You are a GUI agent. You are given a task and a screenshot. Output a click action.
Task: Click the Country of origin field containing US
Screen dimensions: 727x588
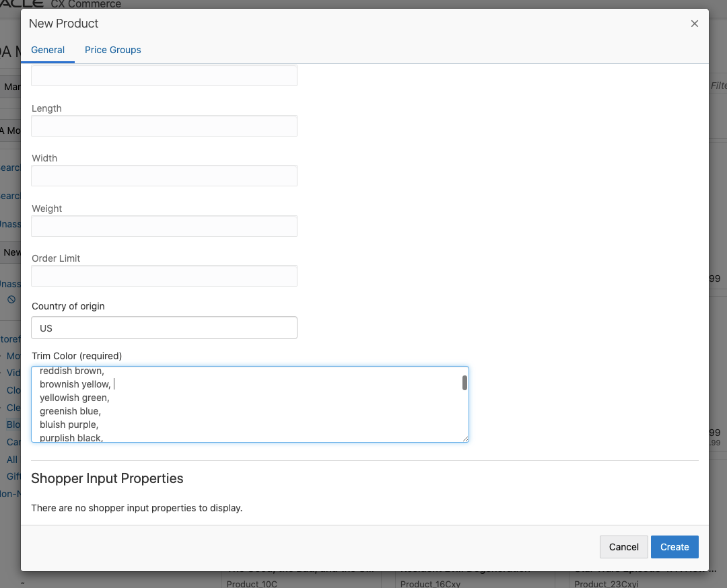tap(164, 328)
